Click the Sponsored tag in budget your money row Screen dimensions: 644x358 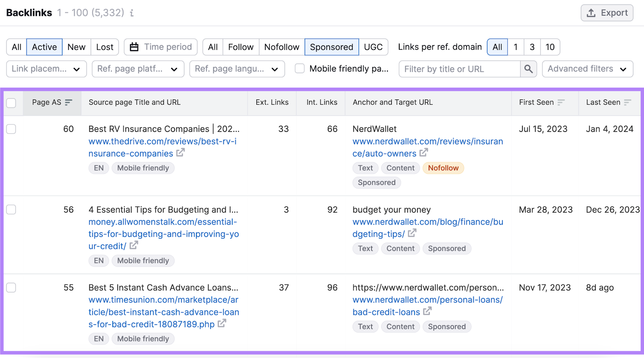tap(447, 248)
